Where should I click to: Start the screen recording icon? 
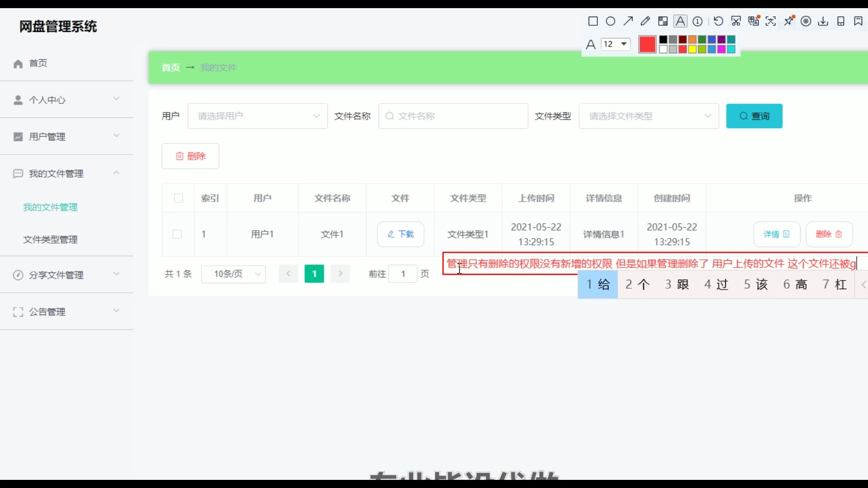pyautogui.click(x=806, y=21)
